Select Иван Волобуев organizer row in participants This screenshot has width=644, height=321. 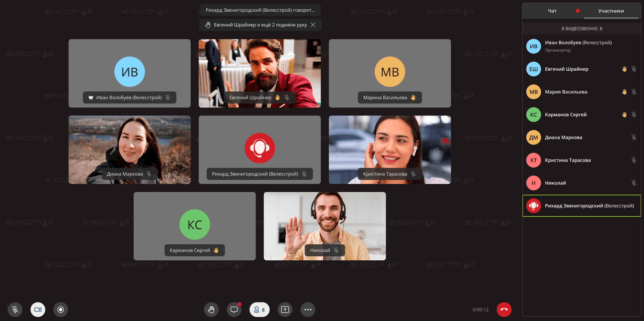tap(582, 46)
